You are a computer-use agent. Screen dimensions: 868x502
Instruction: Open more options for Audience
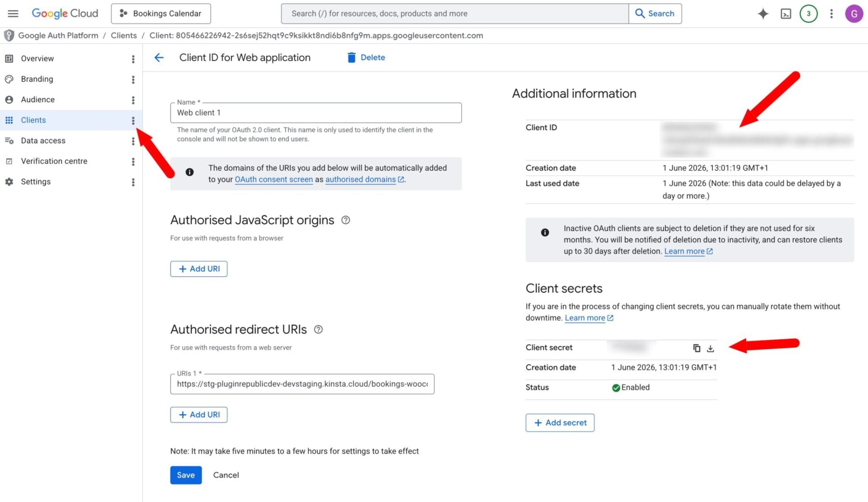point(133,100)
